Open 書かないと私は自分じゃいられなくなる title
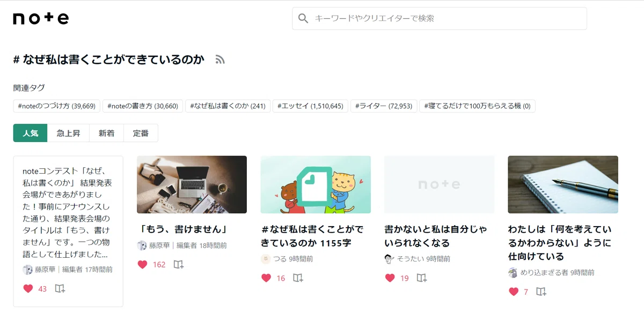644x328 pixels. pos(436,236)
